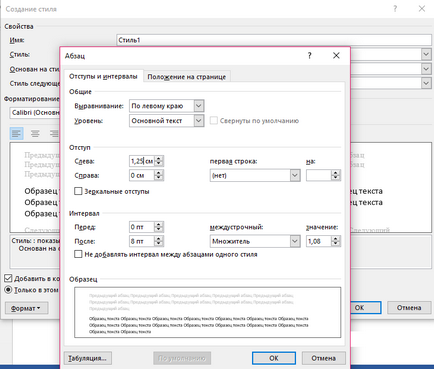Click the Табуляция button

point(88,358)
